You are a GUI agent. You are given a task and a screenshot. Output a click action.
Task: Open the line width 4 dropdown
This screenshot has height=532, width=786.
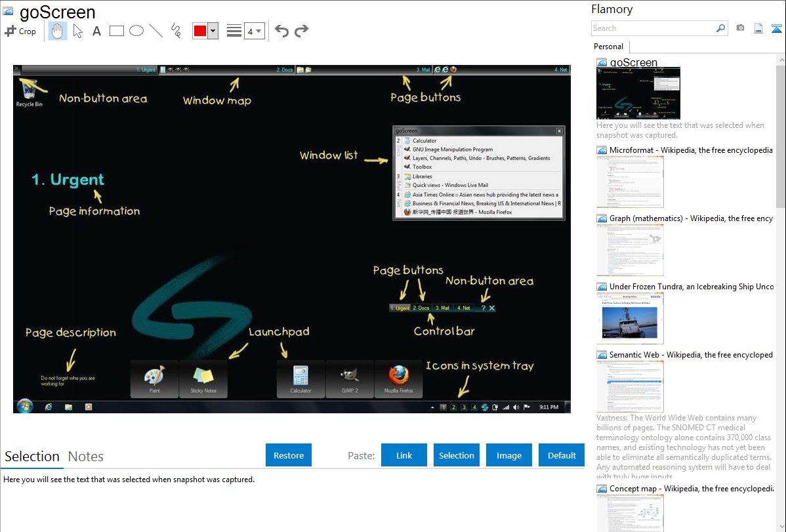pos(255,31)
